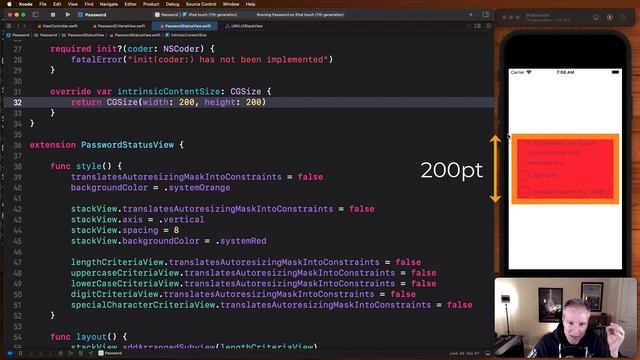
Task: Click the plus Library button in toolbar
Action: point(471,15)
